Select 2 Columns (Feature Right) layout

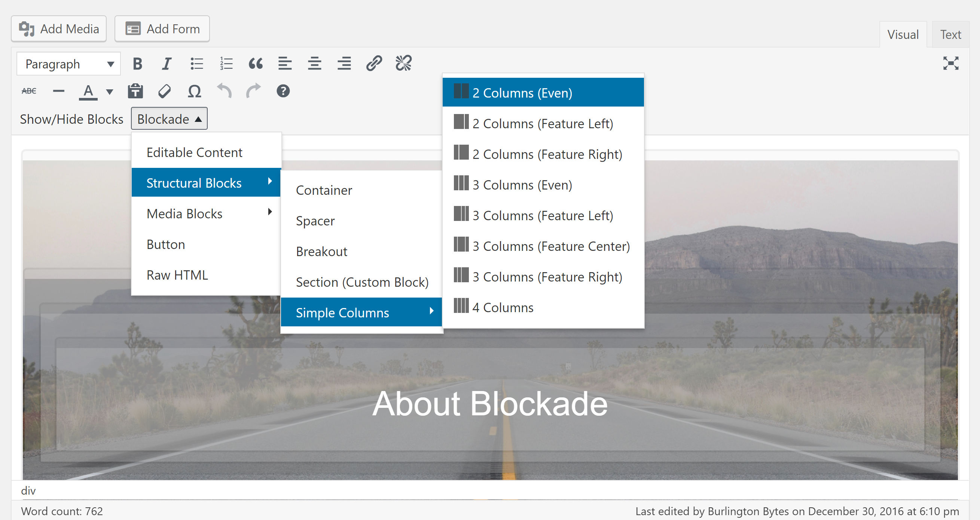[543, 154]
